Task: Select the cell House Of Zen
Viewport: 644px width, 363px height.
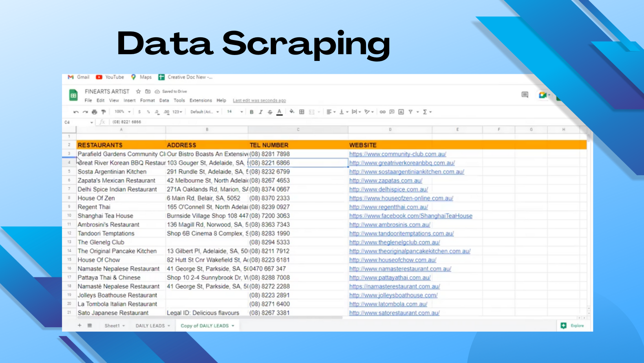Action: pos(121,198)
